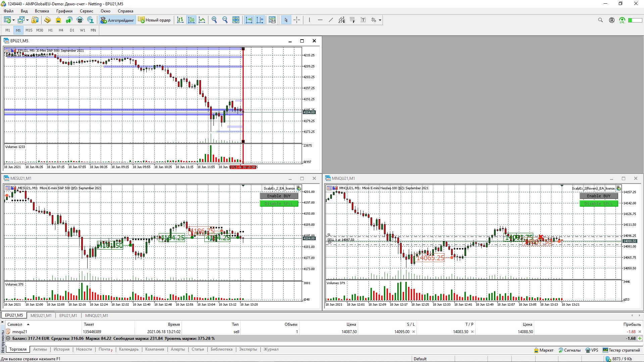Toggle chart shift from right edge

pos(260,20)
